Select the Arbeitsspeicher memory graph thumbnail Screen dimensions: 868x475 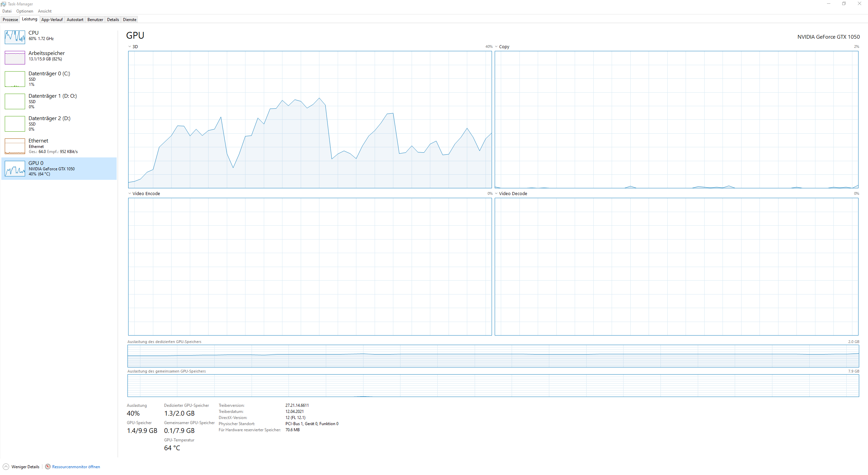[x=15, y=57]
